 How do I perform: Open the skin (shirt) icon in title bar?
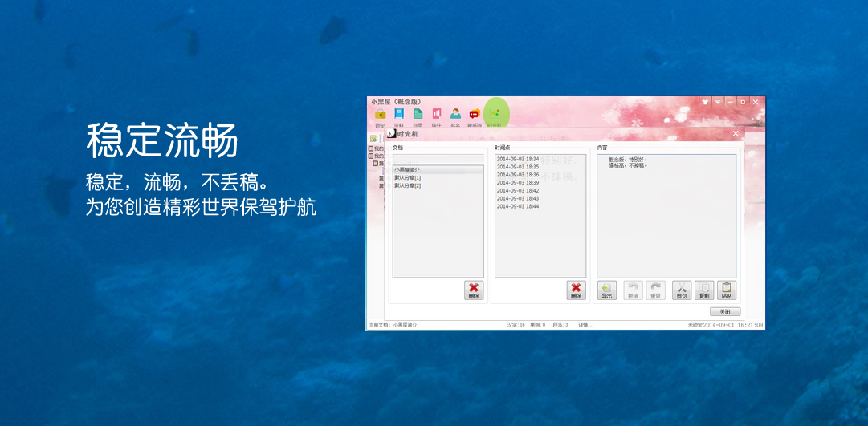point(705,102)
